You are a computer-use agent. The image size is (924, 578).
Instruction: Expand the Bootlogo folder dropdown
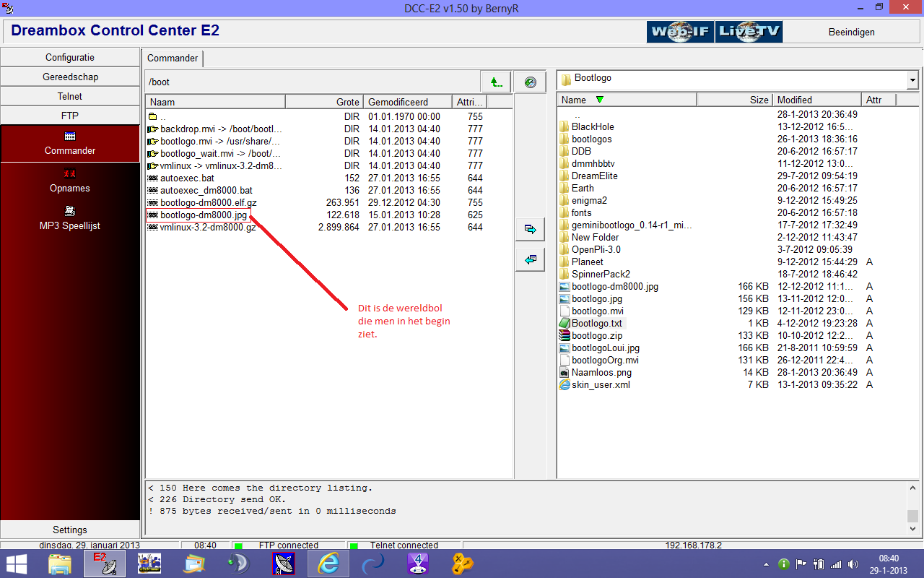[912, 80]
